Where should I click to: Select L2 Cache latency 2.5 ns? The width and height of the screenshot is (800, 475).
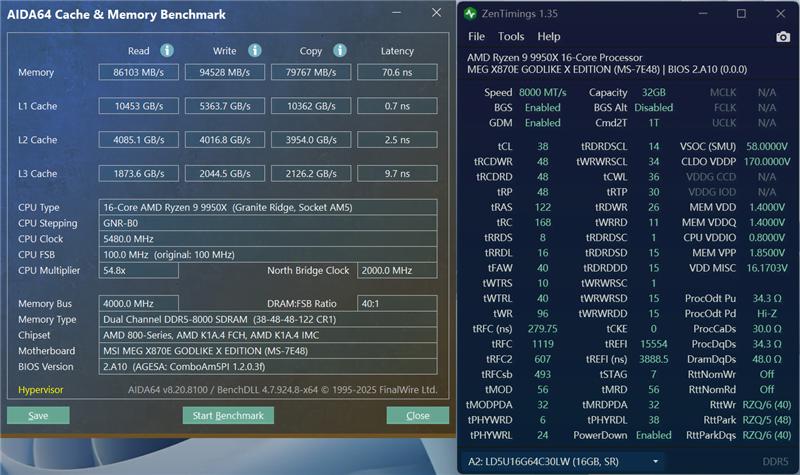[x=397, y=139]
